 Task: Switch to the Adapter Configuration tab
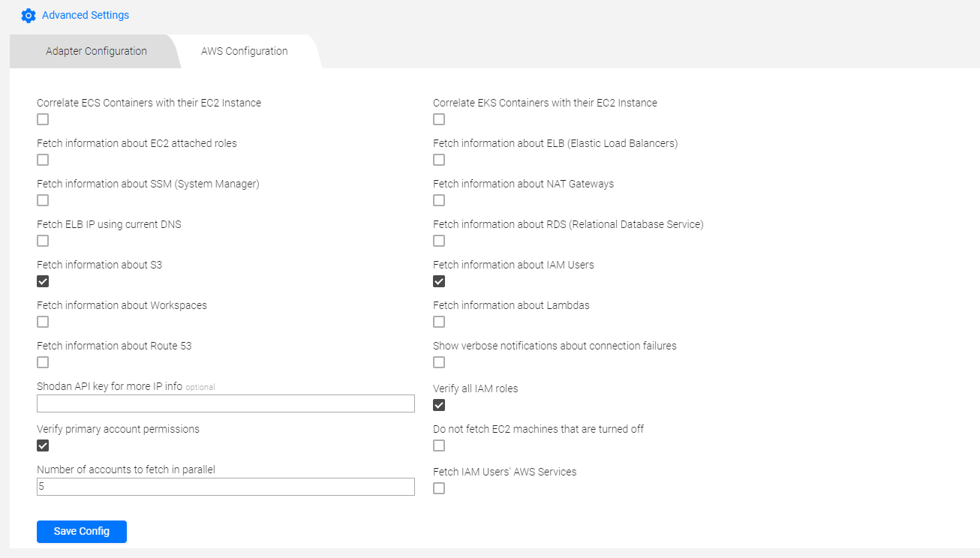click(x=96, y=51)
